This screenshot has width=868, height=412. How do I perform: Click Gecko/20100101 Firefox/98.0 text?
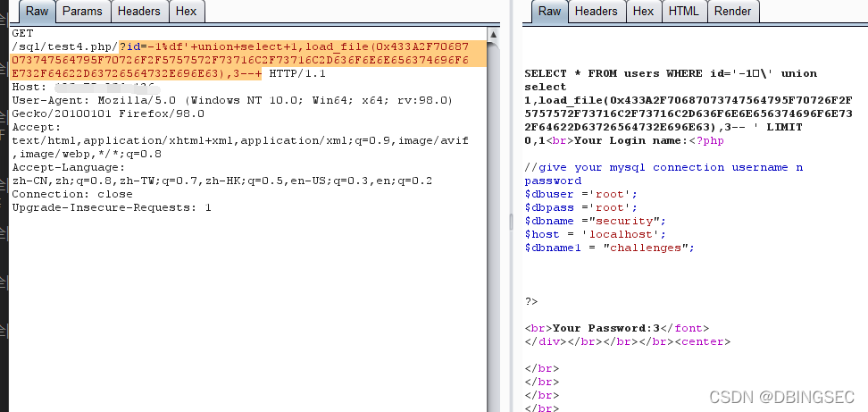[108, 114]
